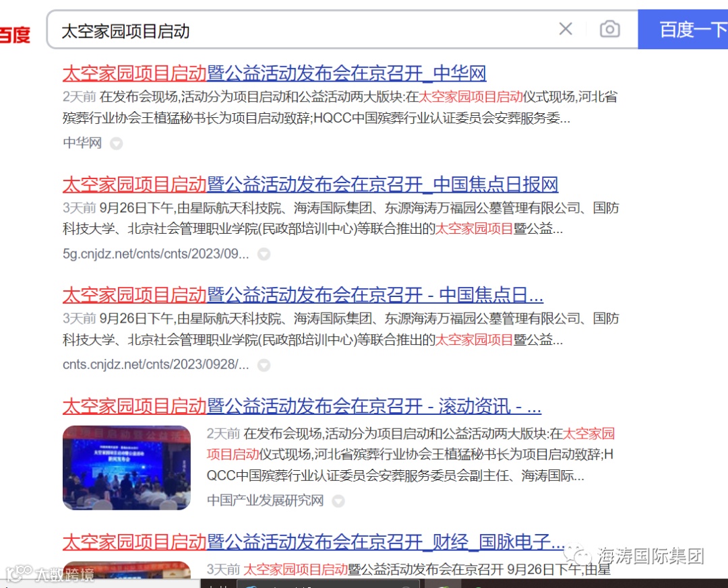Click the 中华网 source label

click(x=82, y=143)
